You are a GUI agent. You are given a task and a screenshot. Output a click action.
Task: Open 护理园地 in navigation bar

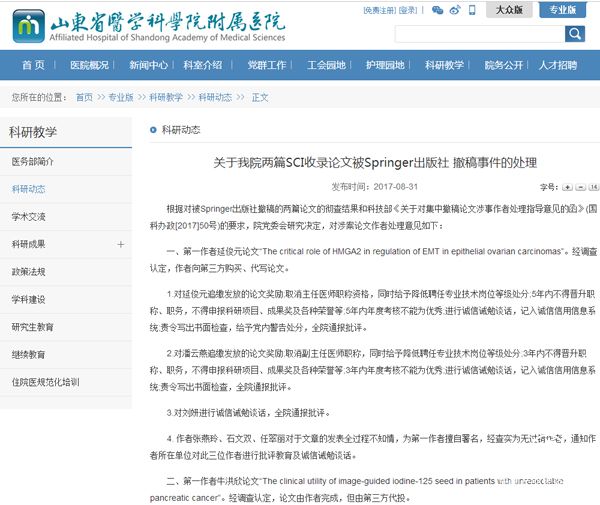click(x=385, y=65)
